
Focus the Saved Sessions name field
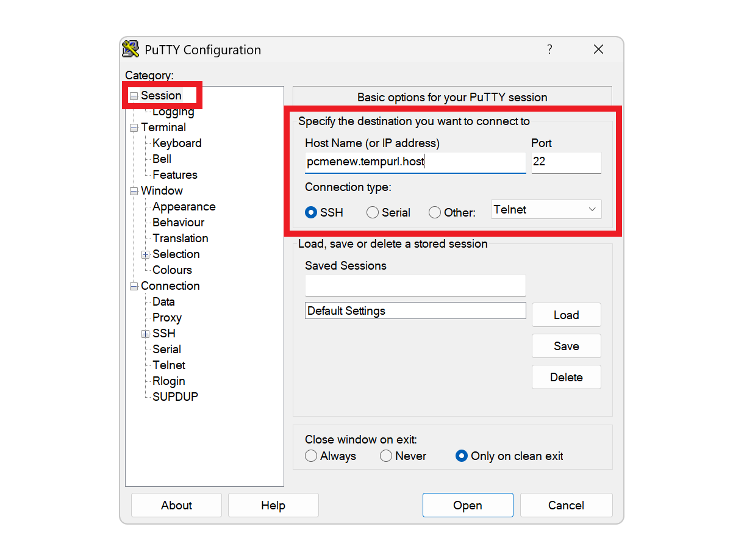[415, 285]
